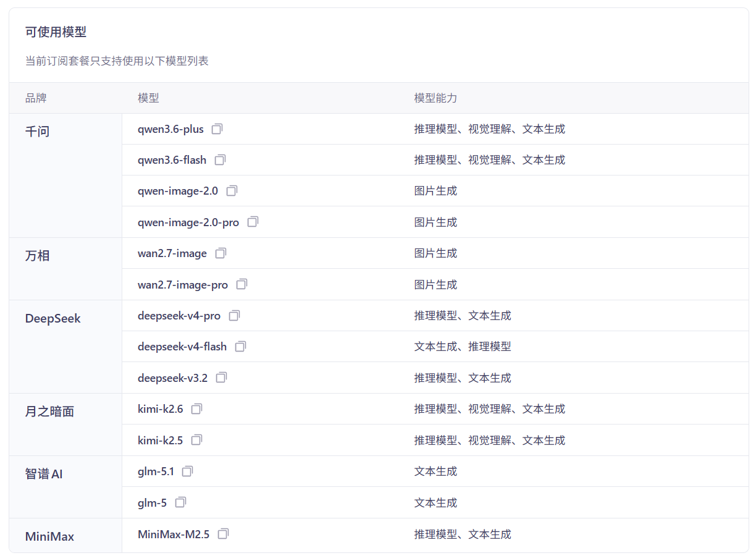Screen dimensions: 756x558
Task: Click the glm-5.1 model text
Action: tap(156, 471)
